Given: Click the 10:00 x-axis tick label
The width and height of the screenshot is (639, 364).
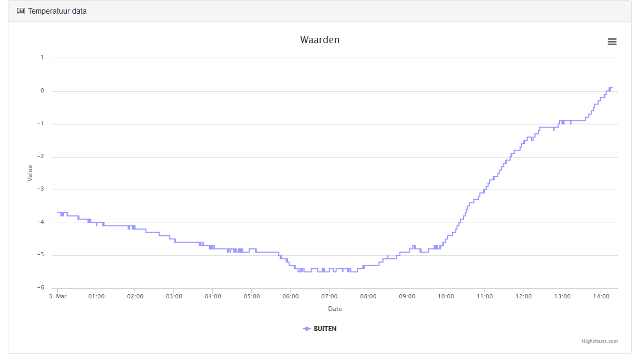Looking at the screenshot, I should point(446,296).
